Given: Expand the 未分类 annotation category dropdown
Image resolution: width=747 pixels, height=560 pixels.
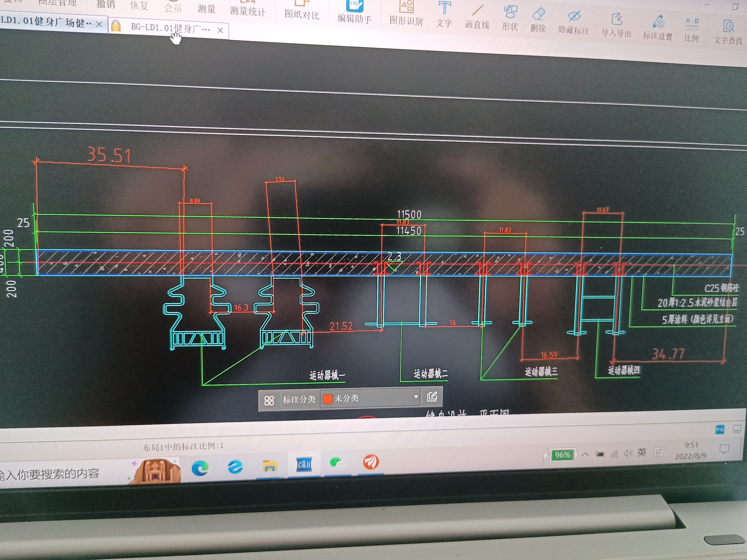Looking at the screenshot, I should [416, 397].
